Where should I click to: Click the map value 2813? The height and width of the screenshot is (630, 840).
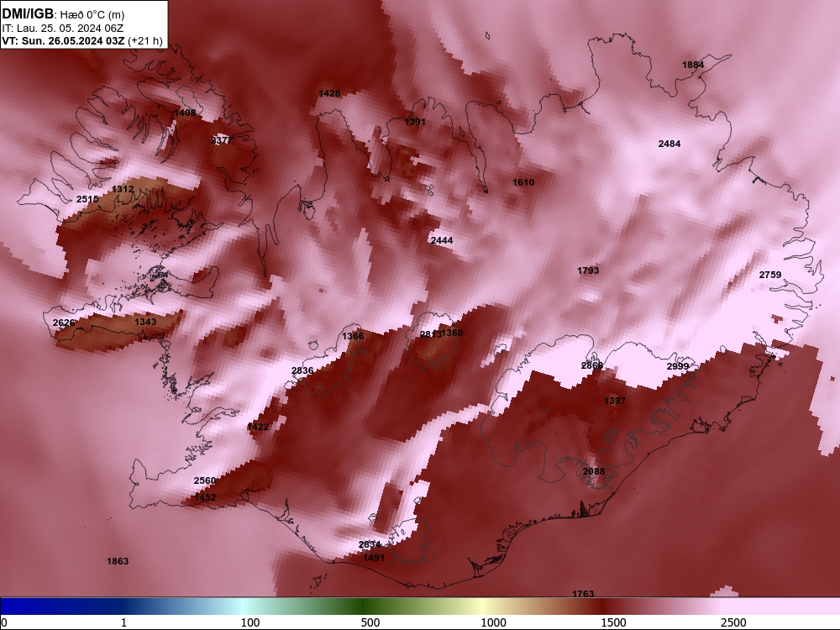pos(430,334)
